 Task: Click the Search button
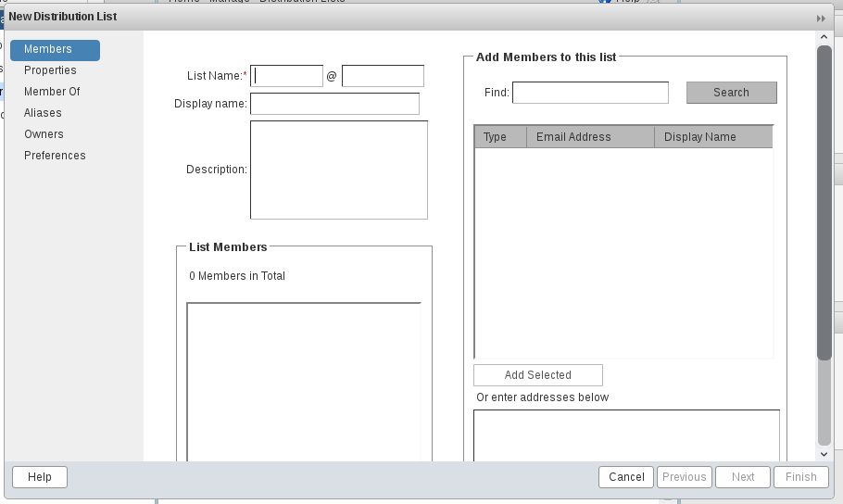pos(732,93)
